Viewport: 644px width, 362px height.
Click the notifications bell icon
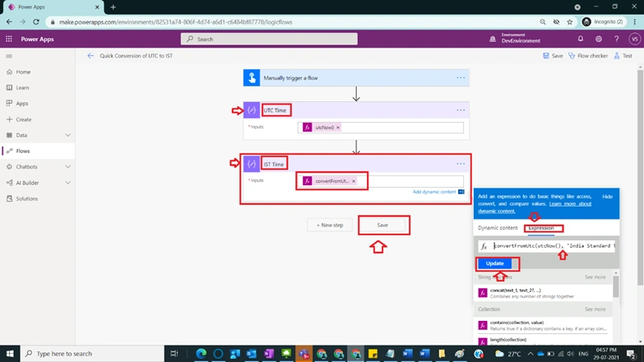(x=581, y=39)
